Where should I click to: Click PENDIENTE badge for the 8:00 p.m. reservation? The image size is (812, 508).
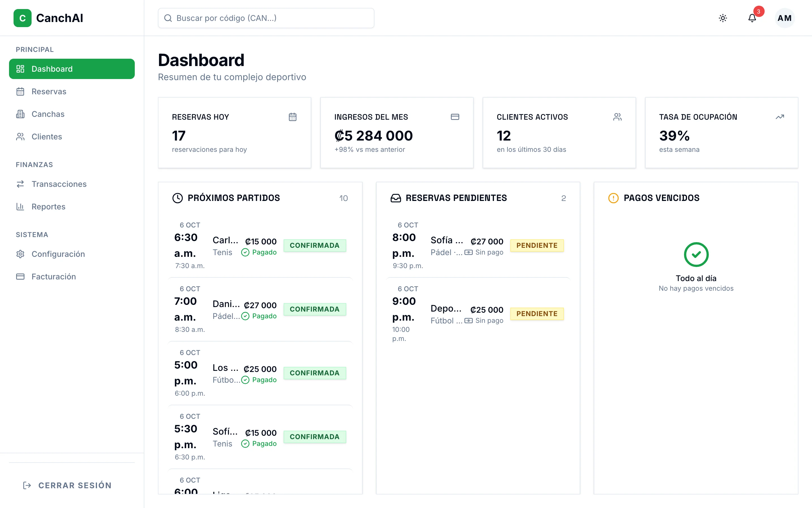[x=537, y=245]
